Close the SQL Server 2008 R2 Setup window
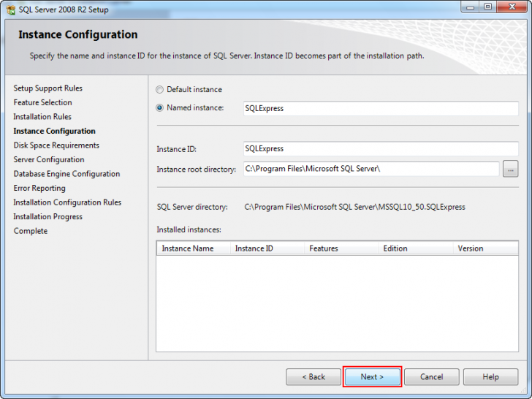This screenshot has height=399, width=532. pyautogui.click(x=512, y=7)
